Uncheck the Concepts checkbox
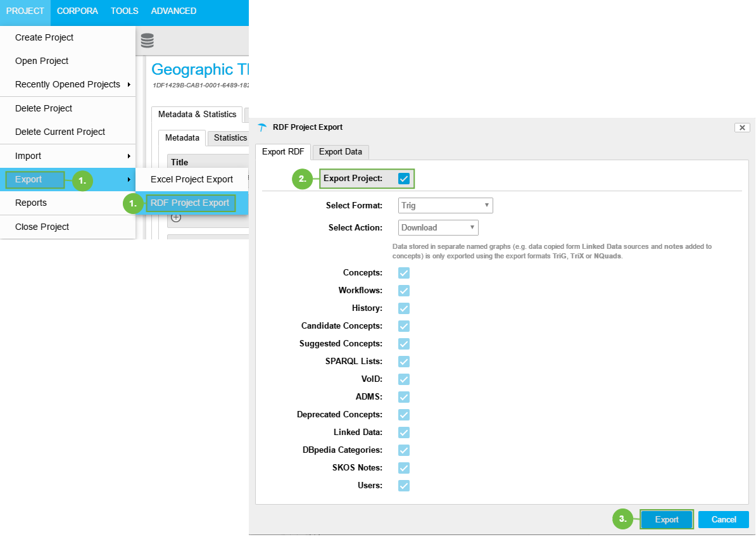The image size is (756, 537). click(x=404, y=273)
